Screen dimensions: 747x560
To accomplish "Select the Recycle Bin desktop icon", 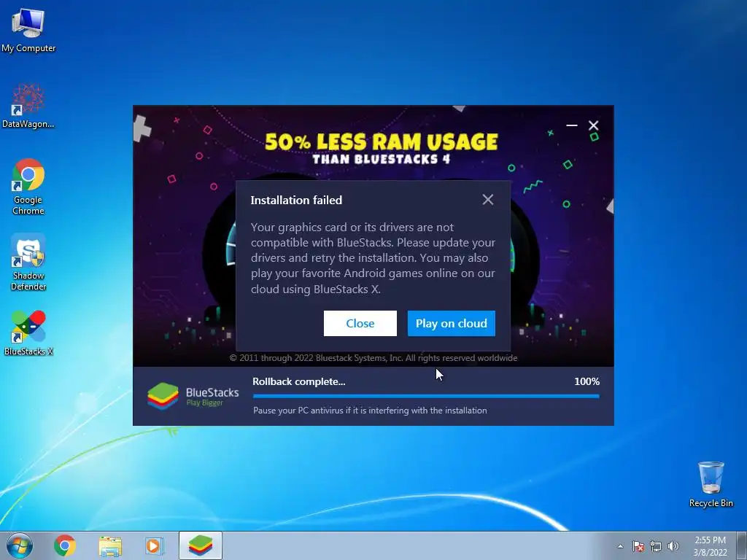I will [711, 484].
